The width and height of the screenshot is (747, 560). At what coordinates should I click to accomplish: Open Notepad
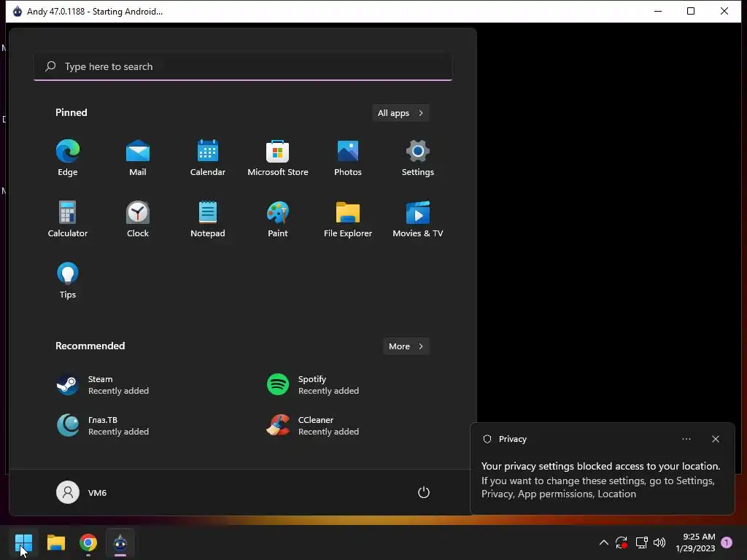208,219
